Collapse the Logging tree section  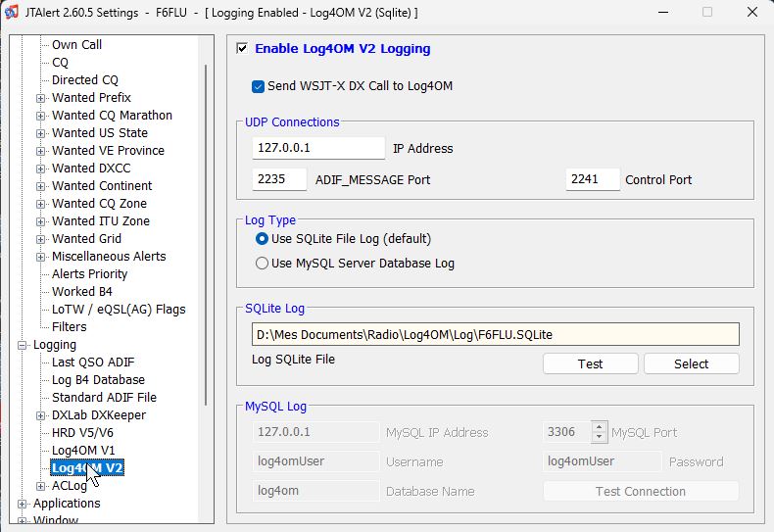point(23,346)
